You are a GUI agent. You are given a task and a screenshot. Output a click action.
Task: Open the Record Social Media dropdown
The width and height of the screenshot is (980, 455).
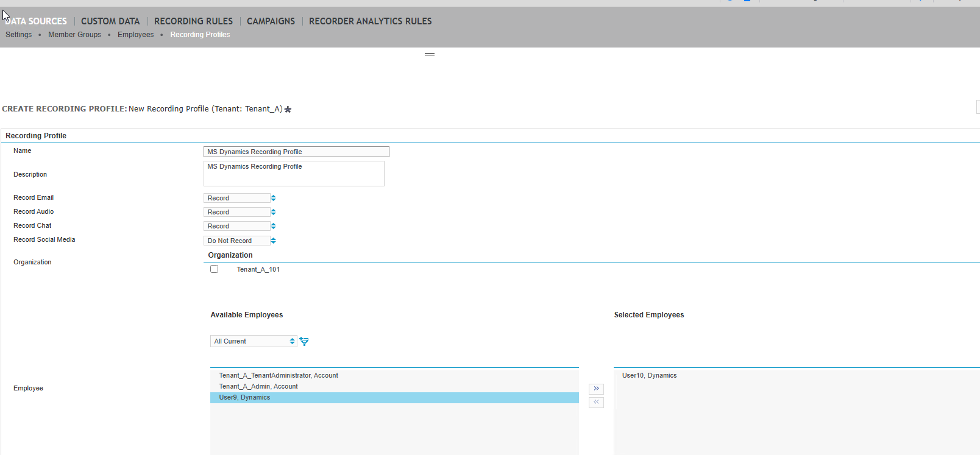tap(240, 241)
